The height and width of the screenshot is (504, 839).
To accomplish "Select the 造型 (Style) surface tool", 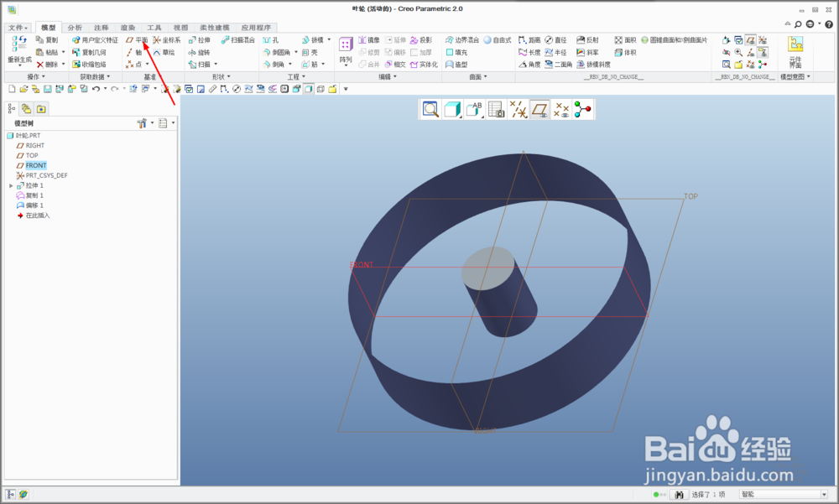I will click(457, 65).
